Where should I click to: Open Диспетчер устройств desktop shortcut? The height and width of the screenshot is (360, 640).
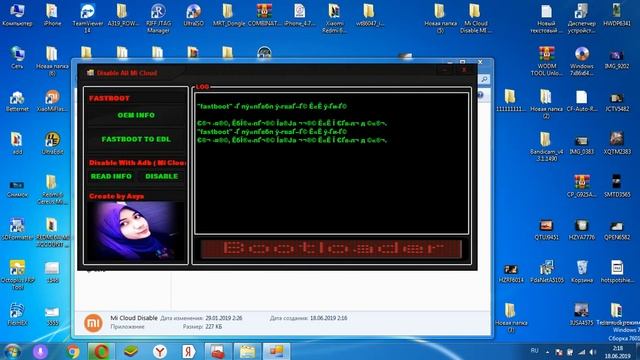[x=582, y=18]
